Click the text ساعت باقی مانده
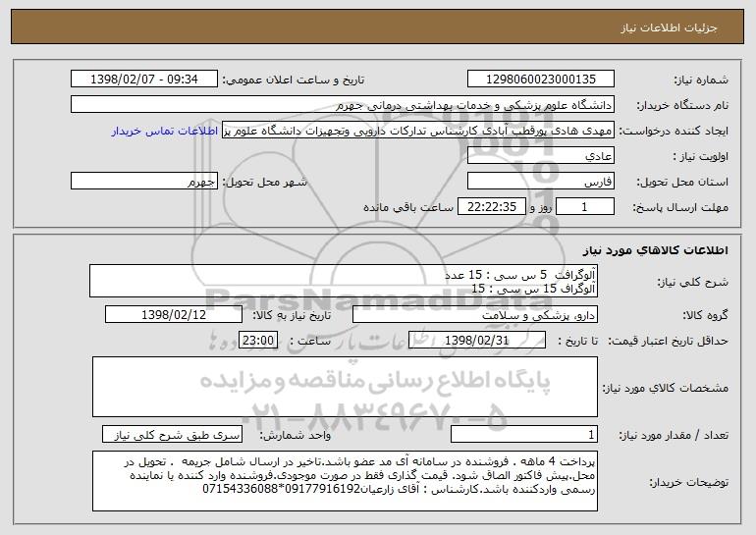 coord(408,207)
